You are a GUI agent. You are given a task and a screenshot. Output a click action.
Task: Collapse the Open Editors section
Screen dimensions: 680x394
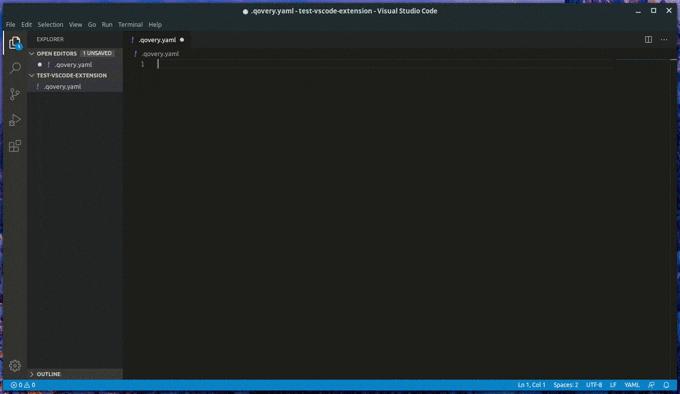tap(32, 53)
